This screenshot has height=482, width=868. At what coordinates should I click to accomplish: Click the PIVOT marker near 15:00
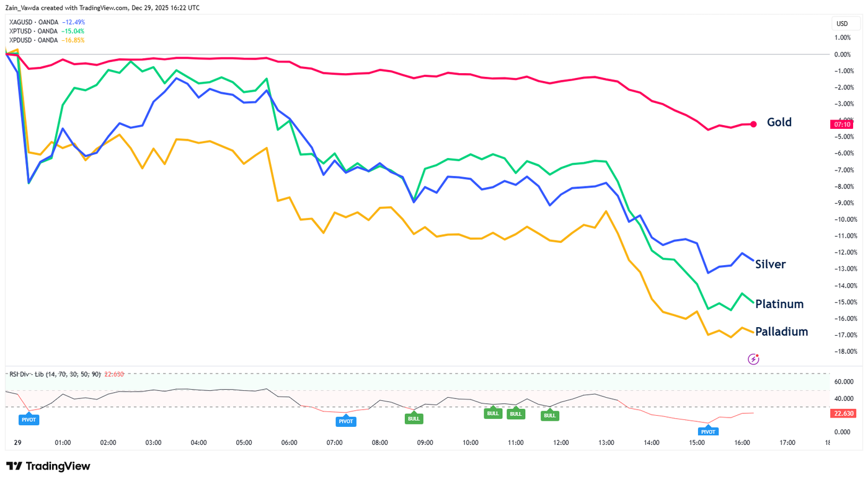click(x=708, y=431)
